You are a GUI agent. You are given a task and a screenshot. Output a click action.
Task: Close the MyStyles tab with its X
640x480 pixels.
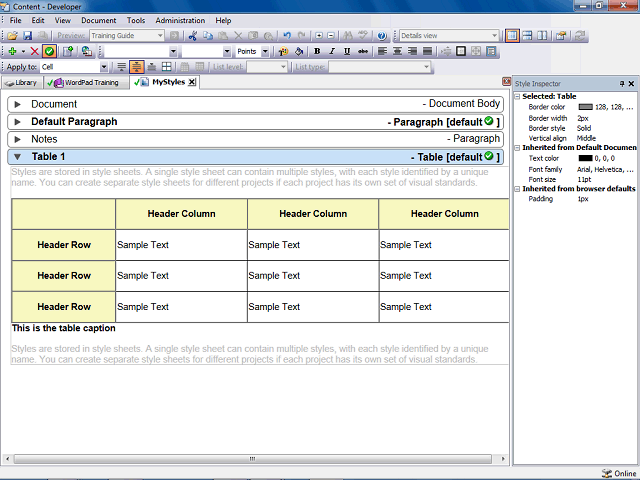click(x=192, y=82)
